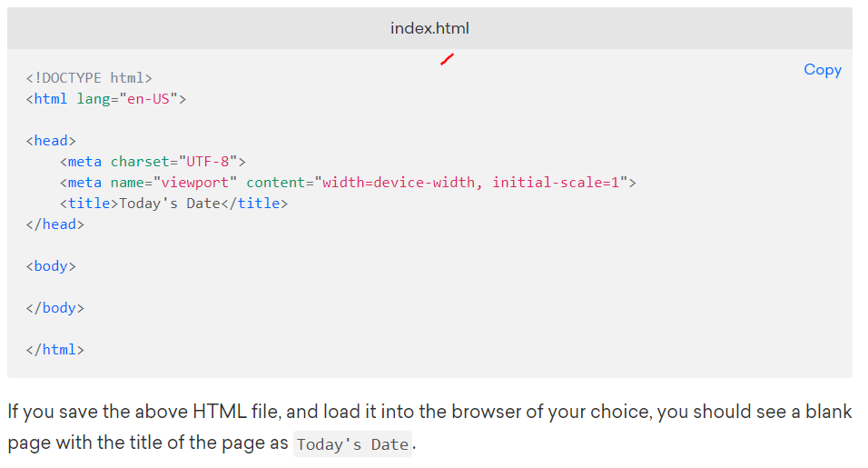This screenshot has width=868, height=468.
Task: Click the meta charset tag line
Action: click(x=153, y=162)
